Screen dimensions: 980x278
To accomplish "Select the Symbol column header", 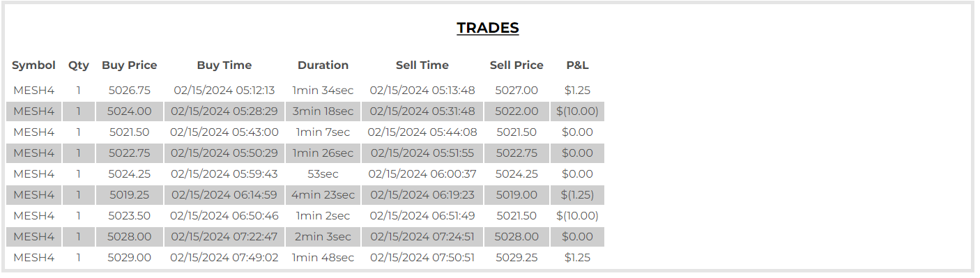I will tap(33, 65).
